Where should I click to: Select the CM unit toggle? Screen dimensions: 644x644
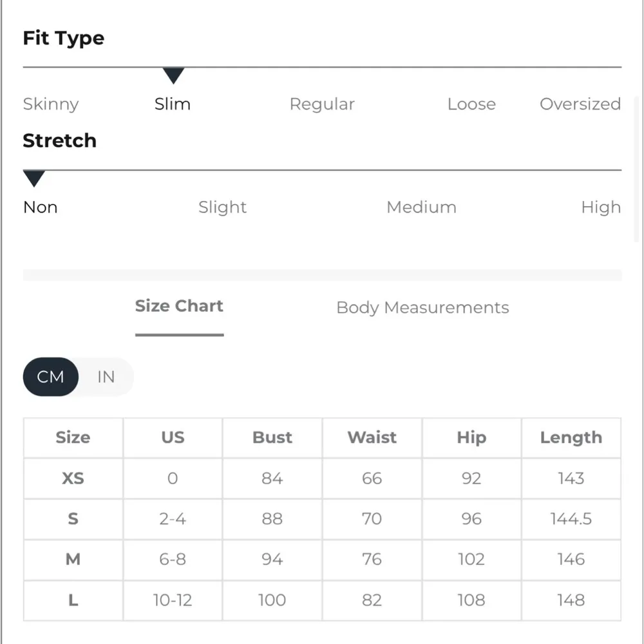51,377
